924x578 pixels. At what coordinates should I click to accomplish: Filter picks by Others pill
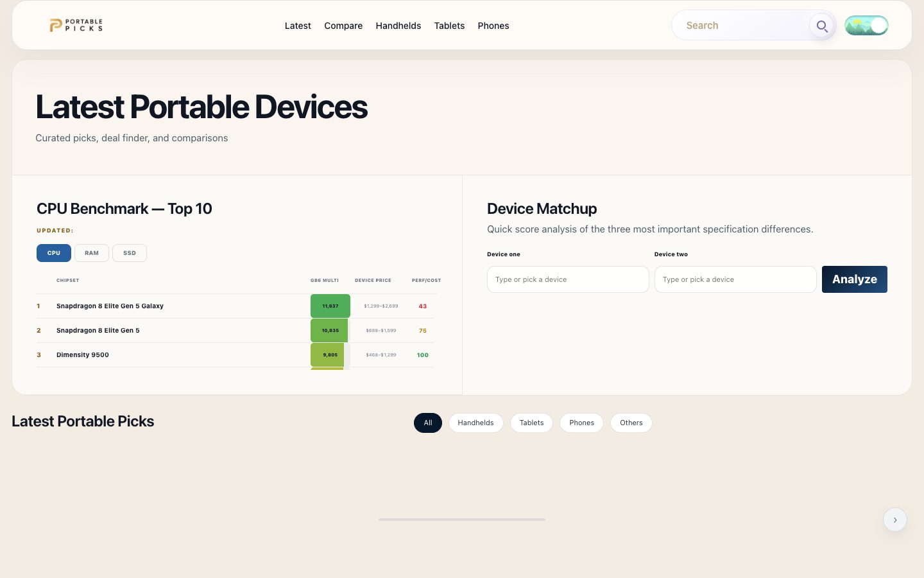point(631,423)
